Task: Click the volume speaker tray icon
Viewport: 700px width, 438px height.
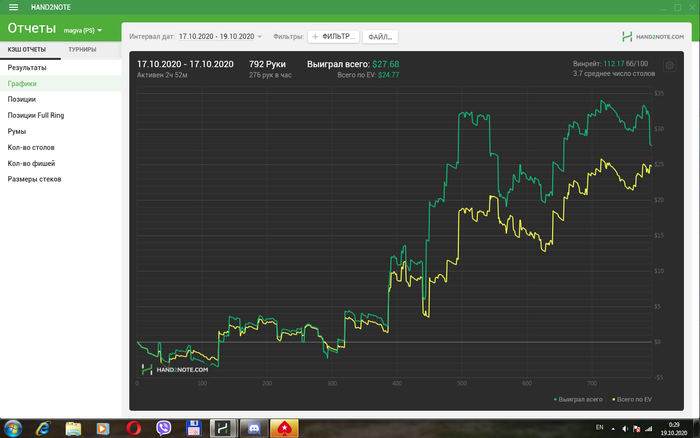Action: [x=625, y=429]
